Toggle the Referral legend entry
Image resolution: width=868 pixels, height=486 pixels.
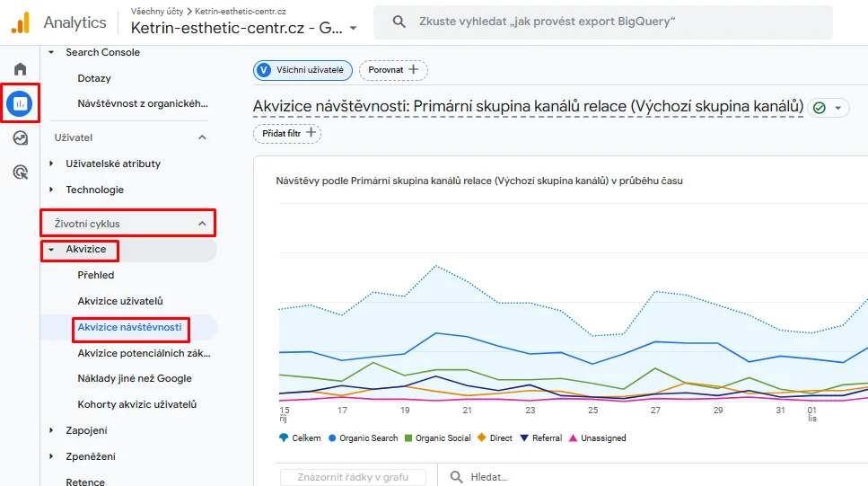click(x=541, y=437)
